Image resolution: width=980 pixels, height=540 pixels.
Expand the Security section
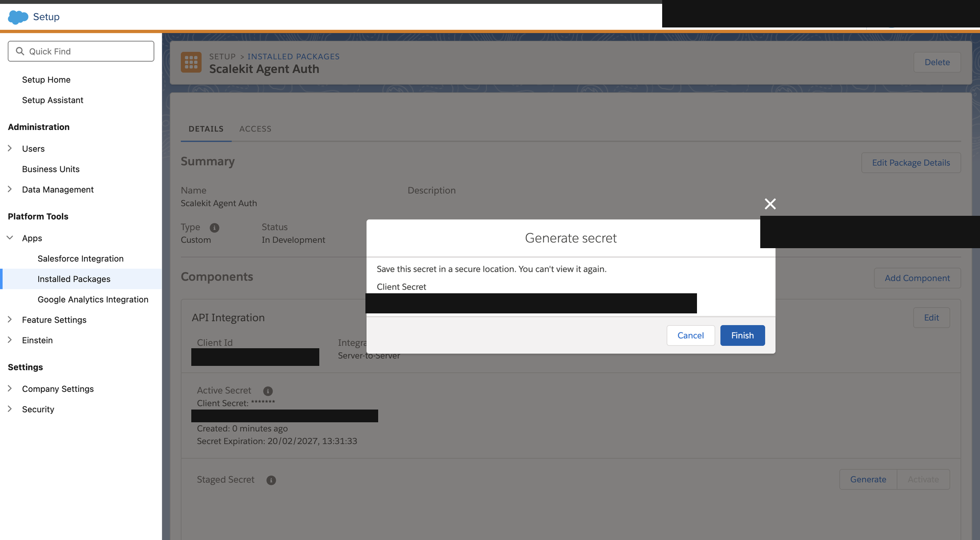10,409
